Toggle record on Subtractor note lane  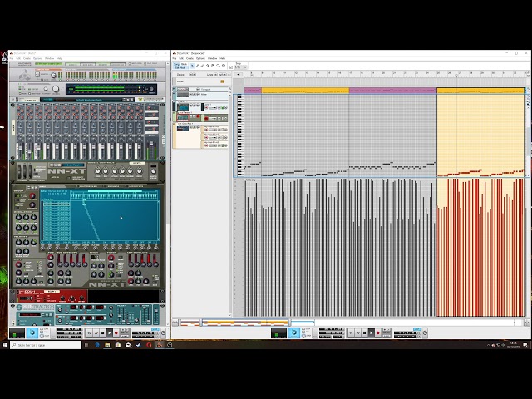(x=207, y=118)
